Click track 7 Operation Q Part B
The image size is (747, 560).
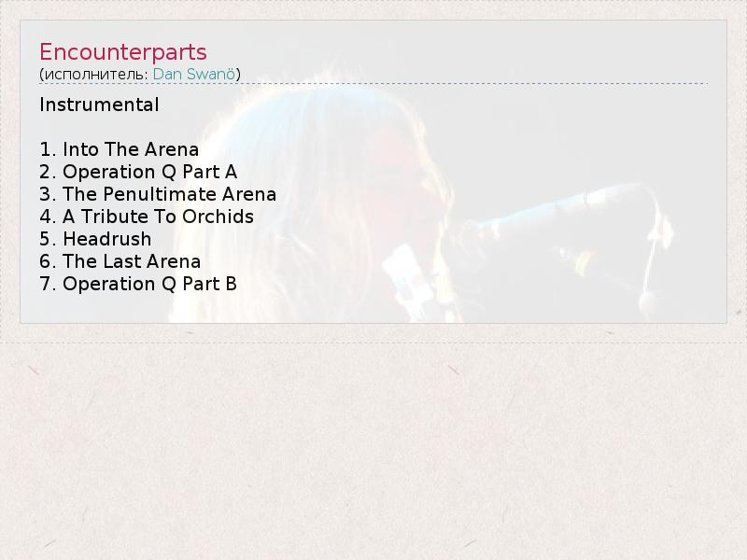click(138, 284)
